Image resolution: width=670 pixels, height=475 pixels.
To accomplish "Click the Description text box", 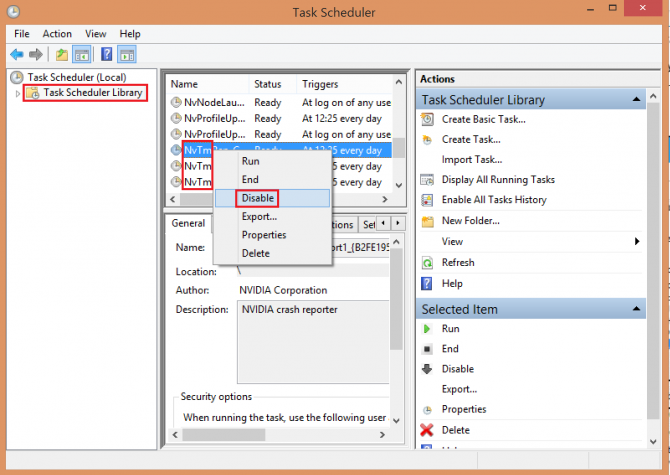I will pyautogui.click(x=313, y=342).
